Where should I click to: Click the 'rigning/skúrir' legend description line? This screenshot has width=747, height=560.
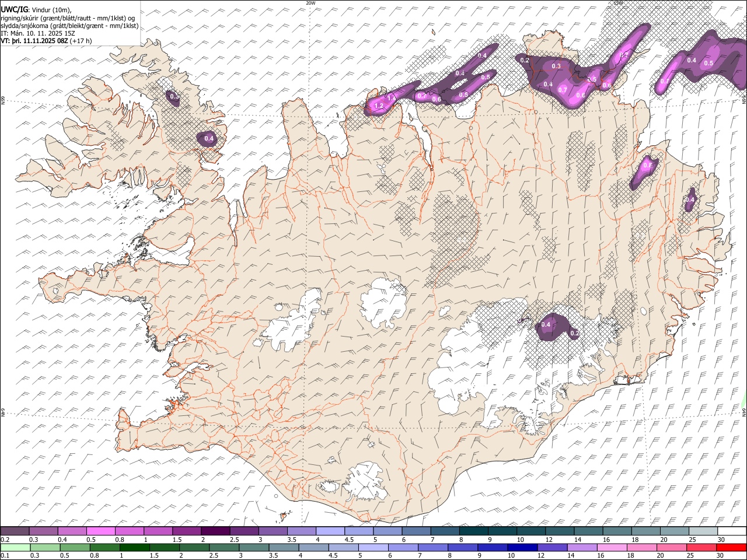coord(68,18)
